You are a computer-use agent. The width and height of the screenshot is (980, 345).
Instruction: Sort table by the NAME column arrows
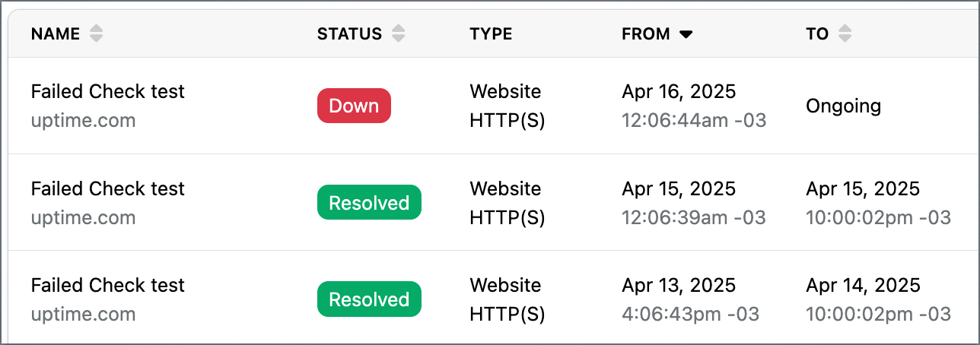pyautogui.click(x=96, y=33)
